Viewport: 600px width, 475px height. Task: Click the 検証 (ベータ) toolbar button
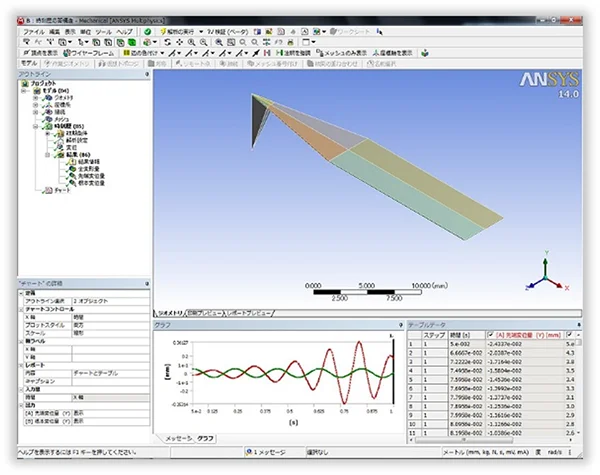228,32
